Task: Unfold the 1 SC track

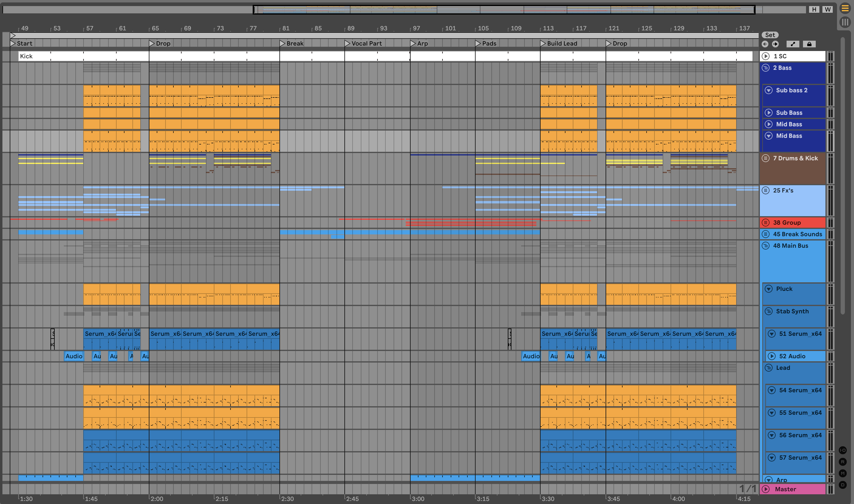Action: (766, 56)
